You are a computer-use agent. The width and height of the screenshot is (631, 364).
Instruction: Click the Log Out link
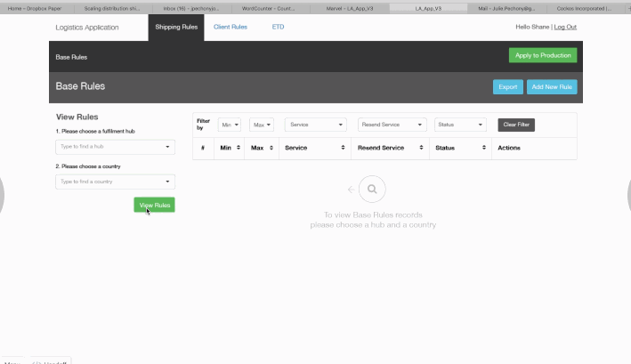565,27
